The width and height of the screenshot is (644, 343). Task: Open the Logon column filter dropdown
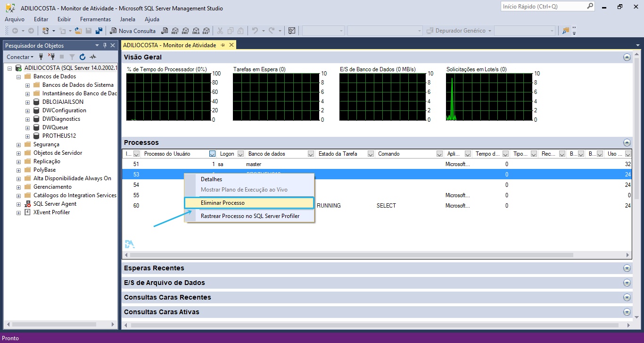[240, 154]
